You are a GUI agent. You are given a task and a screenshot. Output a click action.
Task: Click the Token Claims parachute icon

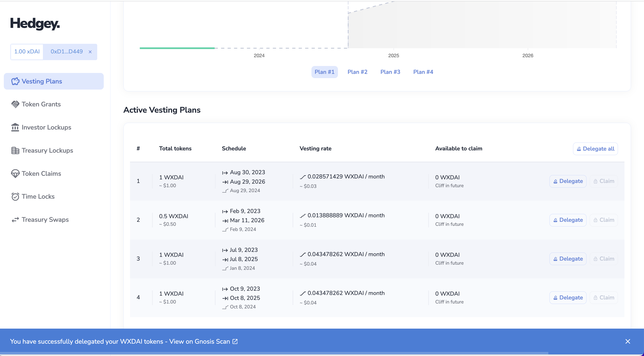(15, 174)
